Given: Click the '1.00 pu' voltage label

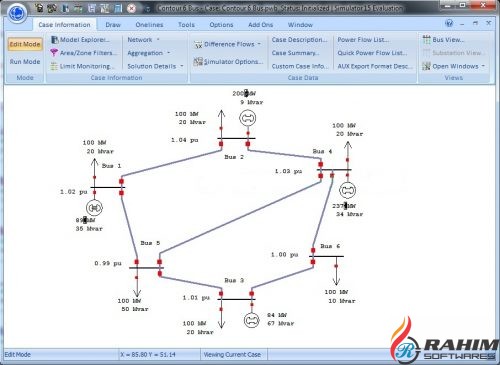Looking at the screenshot, I should [x=284, y=255].
